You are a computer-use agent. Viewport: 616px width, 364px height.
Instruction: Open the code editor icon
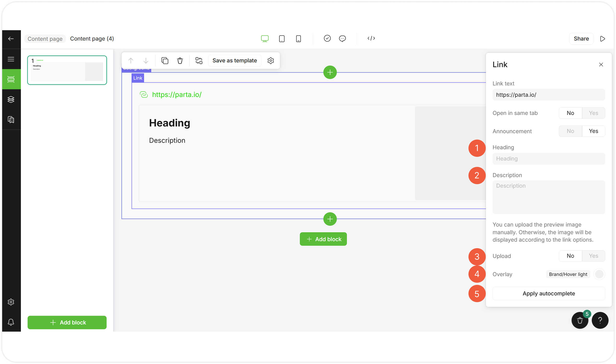(371, 38)
